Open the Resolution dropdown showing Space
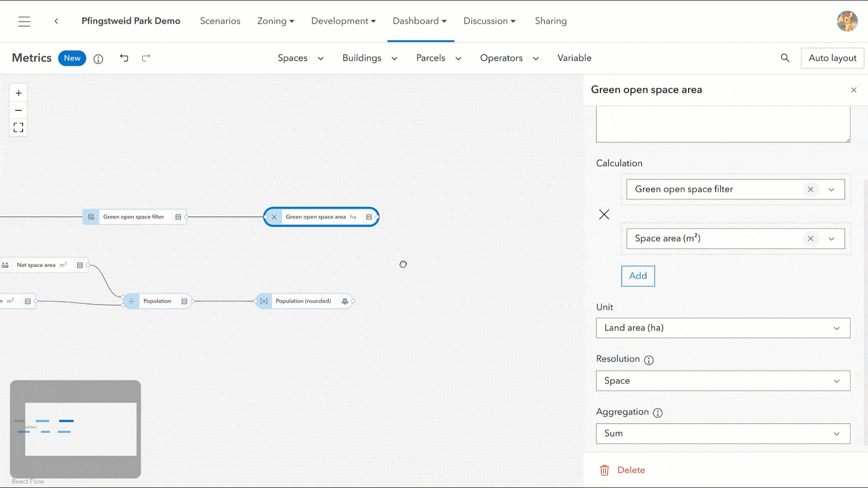 click(723, 381)
